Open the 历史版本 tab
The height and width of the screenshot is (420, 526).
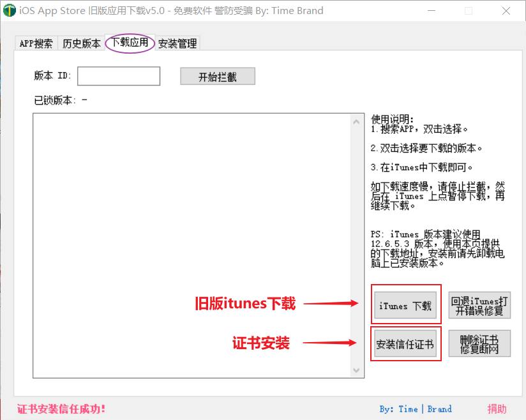pyautogui.click(x=82, y=43)
